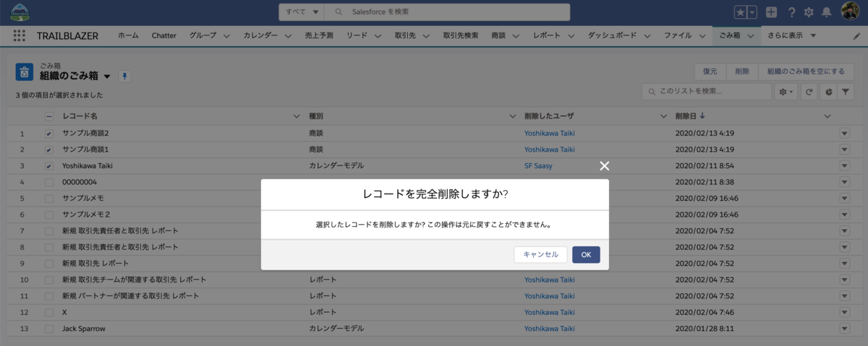The width and height of the screenshot is (868, 346).
Task: Open favorites list dropdown arrow
Action: (752, 12)
